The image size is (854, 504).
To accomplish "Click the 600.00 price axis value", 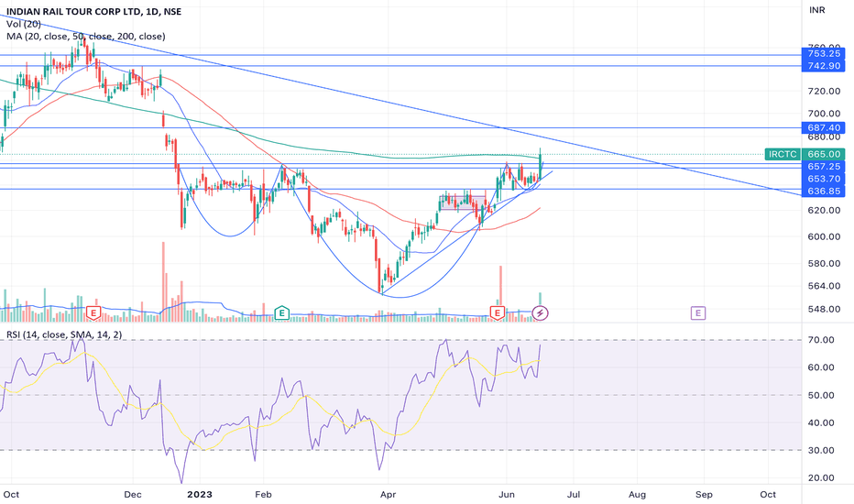I will (x=824, y=236).
